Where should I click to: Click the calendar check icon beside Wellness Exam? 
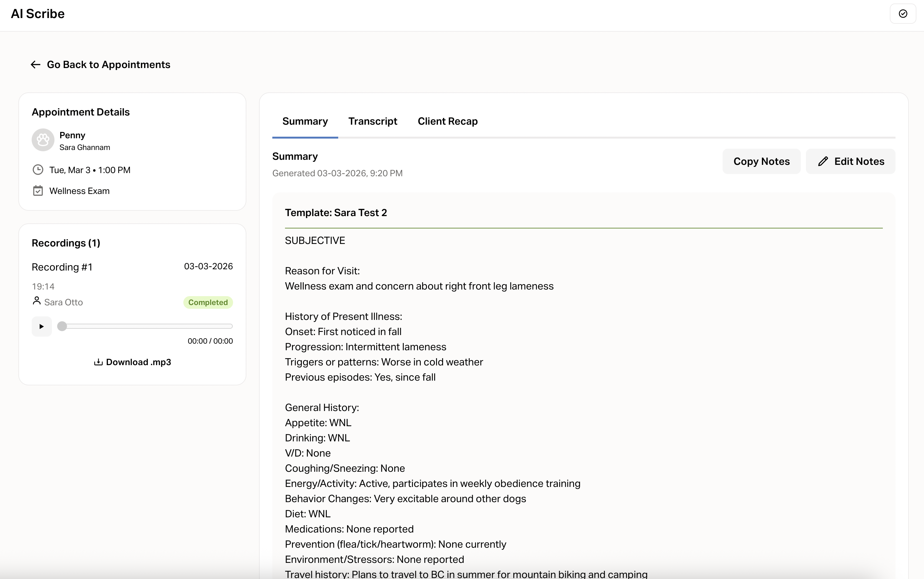pyautogui.click(x=38, y=191)
